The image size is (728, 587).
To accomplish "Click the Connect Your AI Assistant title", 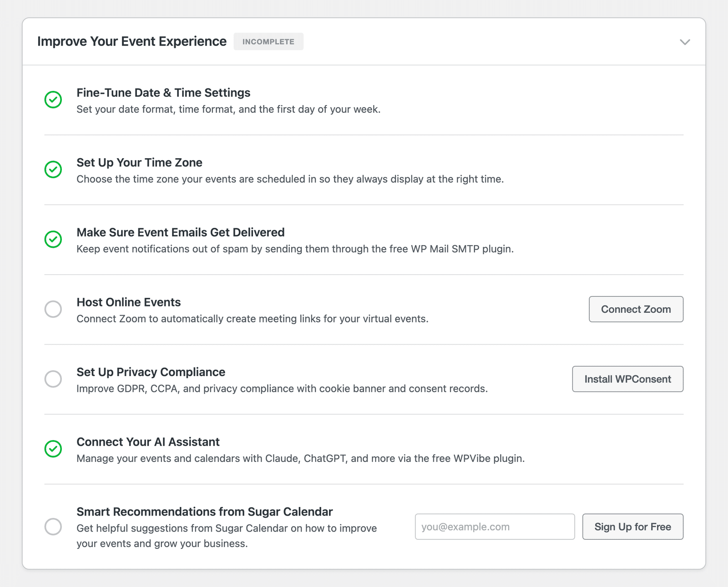I will (x=148, y=442).
